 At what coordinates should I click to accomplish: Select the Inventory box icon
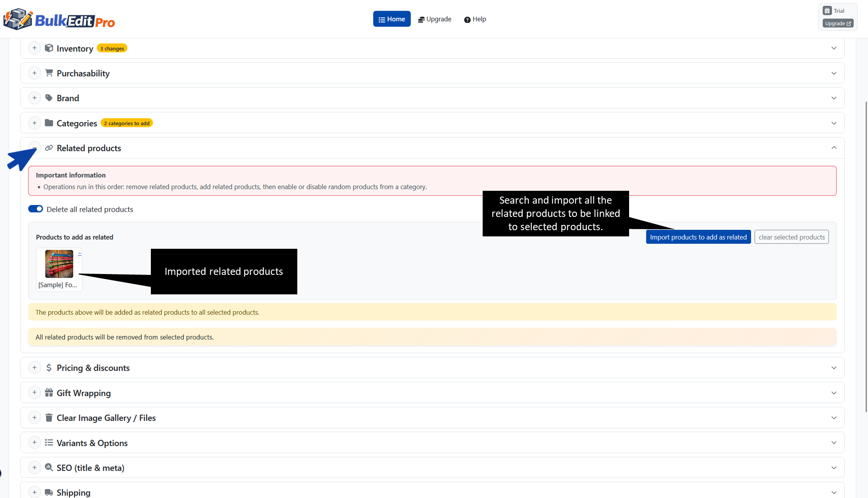tap(49, 48)
